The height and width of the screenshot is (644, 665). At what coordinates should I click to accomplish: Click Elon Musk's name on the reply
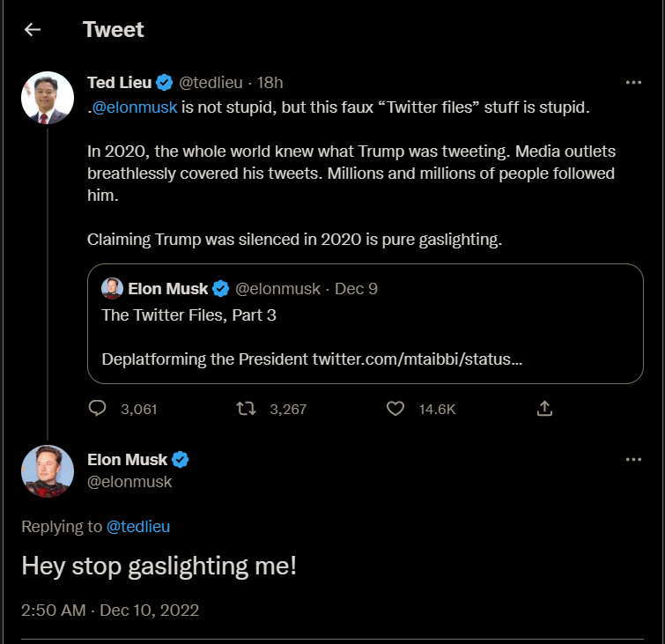(127, 460)
